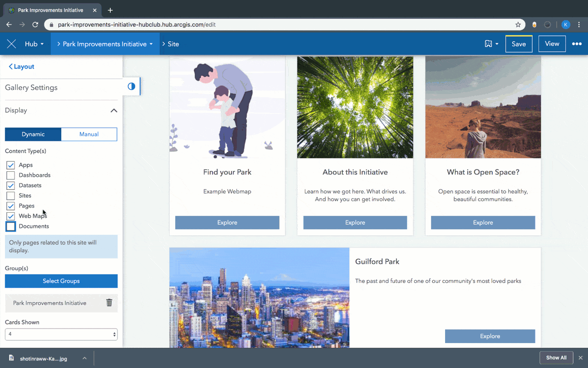Toggle the Apps checkbox
Viewport: 588px width, 368px height.
click(x=10, y=165)
